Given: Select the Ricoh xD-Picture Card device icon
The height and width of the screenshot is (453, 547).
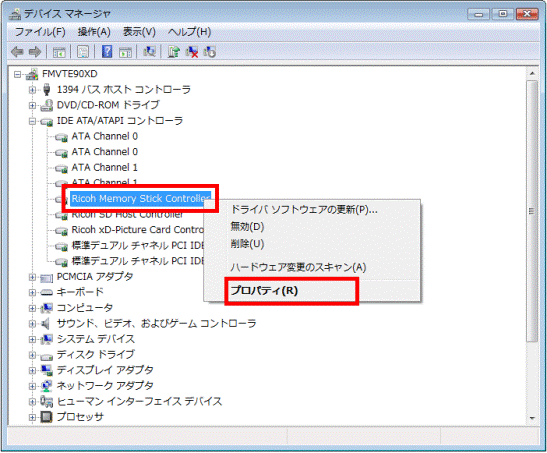Looking at the screenshot, I should click(x=62, y=231).
